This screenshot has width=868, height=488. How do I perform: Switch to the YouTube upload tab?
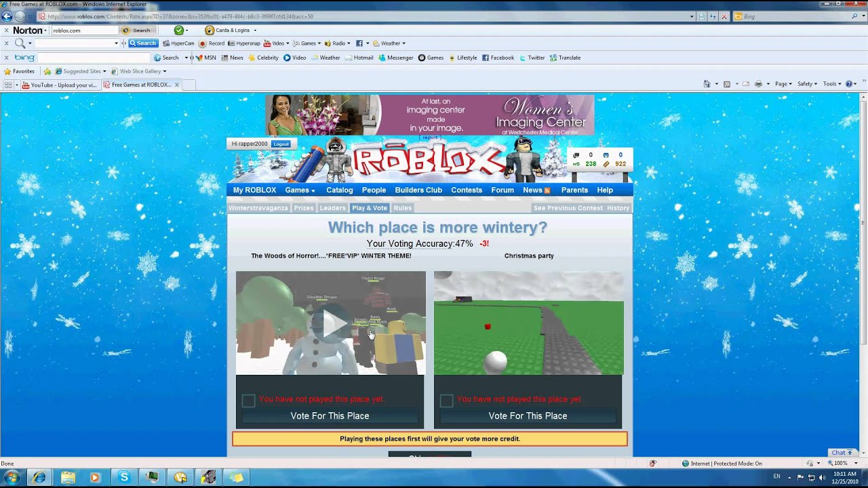click(60, 85)
